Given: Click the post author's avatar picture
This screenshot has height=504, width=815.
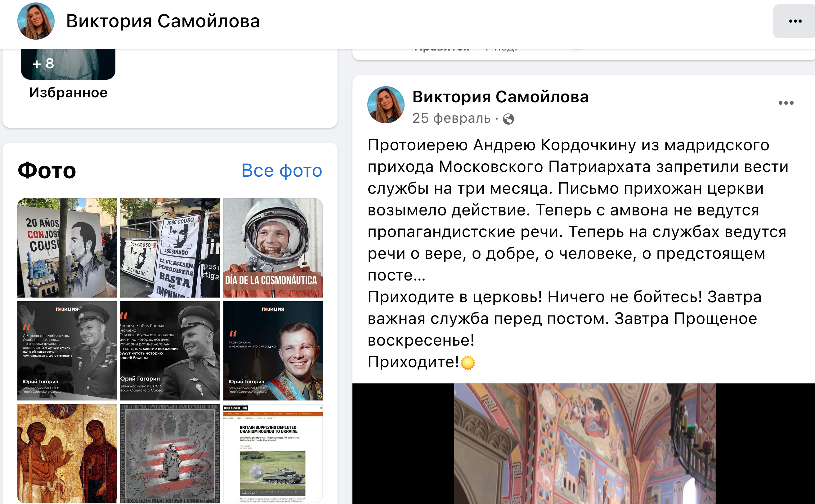Looking at the screenshot, I should tap(386, 105).
